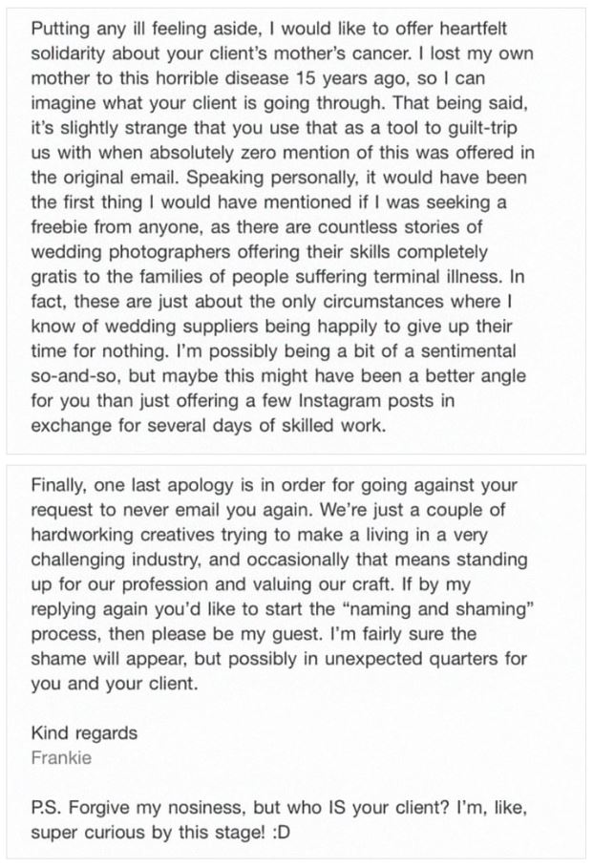Click the gray Frankie signature

pos(61,757)
